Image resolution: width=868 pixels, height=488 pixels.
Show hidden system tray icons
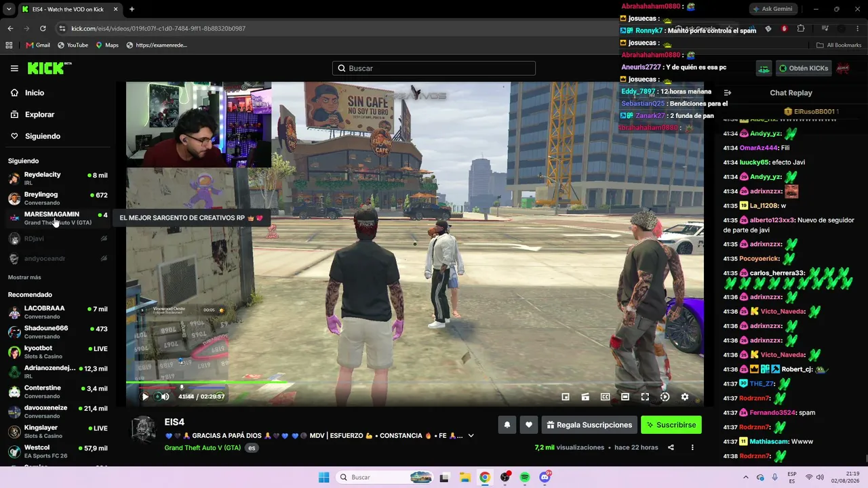click(746, 477)
